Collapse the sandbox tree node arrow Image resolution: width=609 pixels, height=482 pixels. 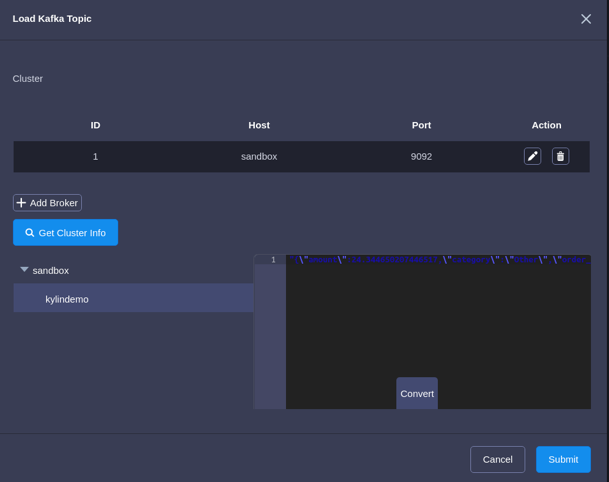tap(24, 270)
